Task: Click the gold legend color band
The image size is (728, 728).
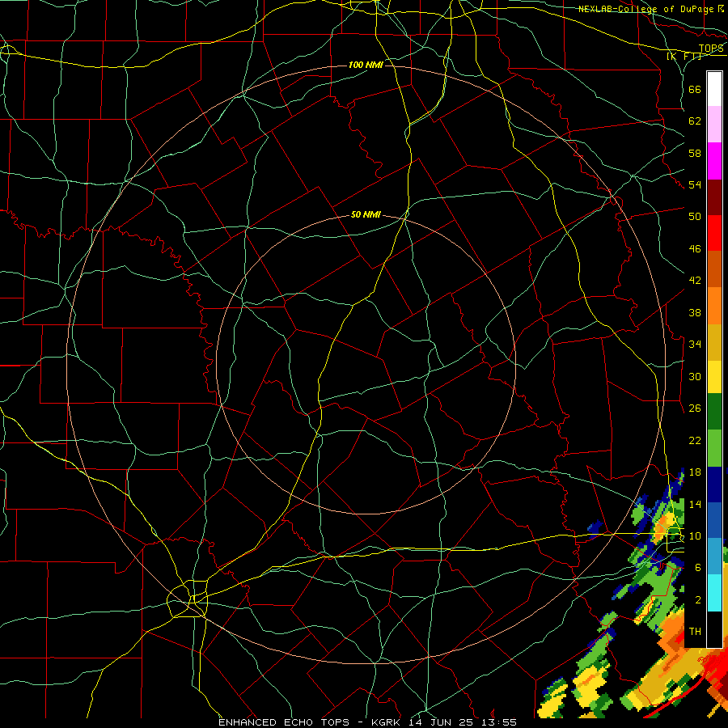Action: click(x=714, y=342)
